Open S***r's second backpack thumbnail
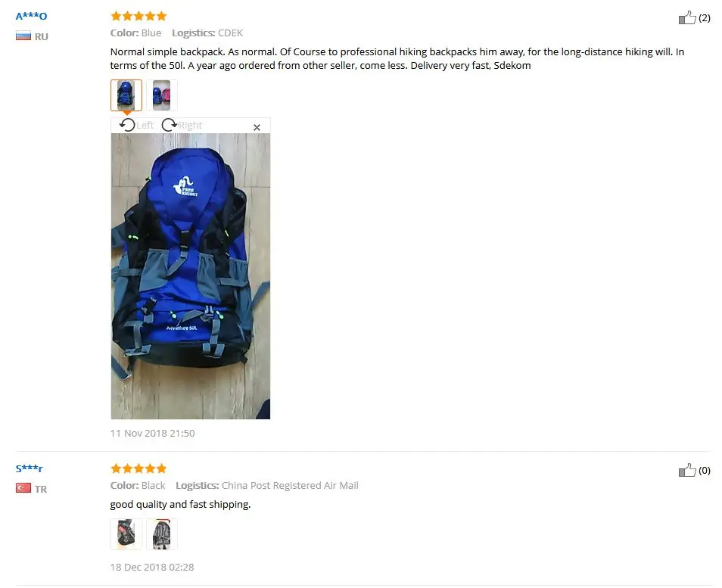The width and height of the screenshot is (722, 588). [x=162, y=534]
